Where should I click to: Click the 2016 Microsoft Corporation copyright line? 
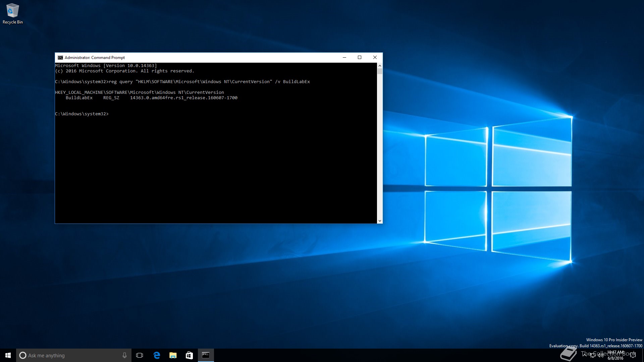tap(125, 71)
